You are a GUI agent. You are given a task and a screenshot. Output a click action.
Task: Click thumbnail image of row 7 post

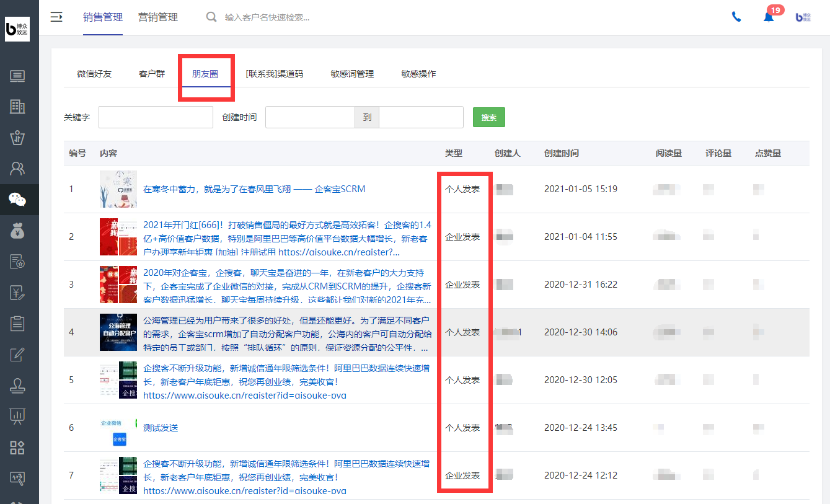(118, 475)
